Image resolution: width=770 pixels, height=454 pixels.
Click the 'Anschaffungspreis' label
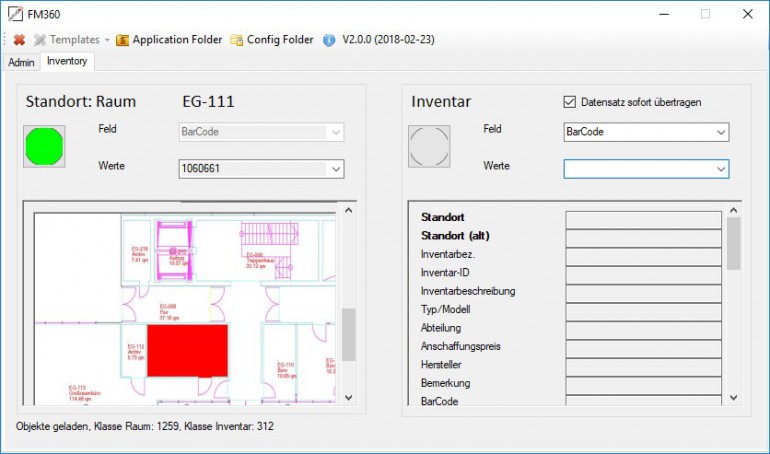click(x=461, y=347)
